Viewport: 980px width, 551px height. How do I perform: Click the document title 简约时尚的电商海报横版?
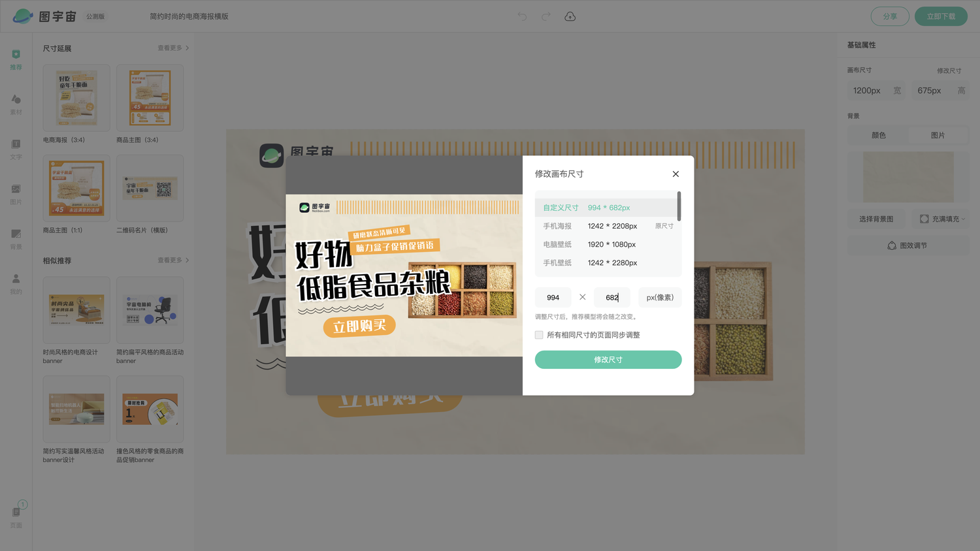189,16
